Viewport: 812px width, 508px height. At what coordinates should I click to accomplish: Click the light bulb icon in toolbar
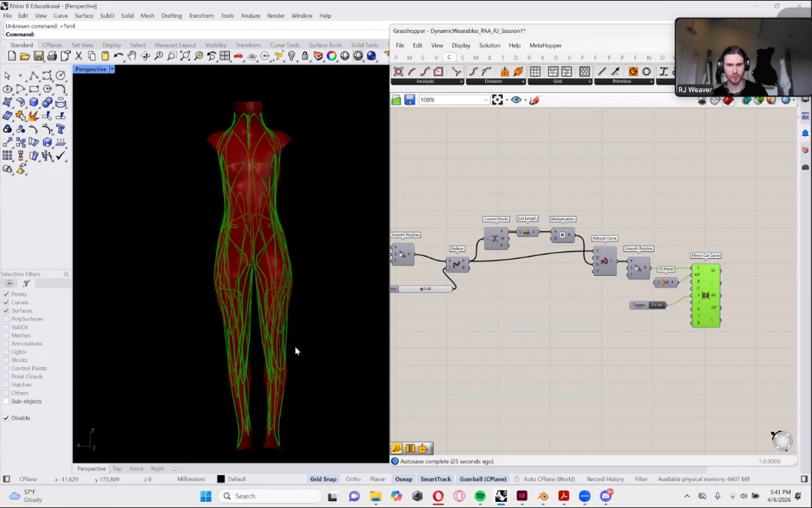click(x=291, y=56)
